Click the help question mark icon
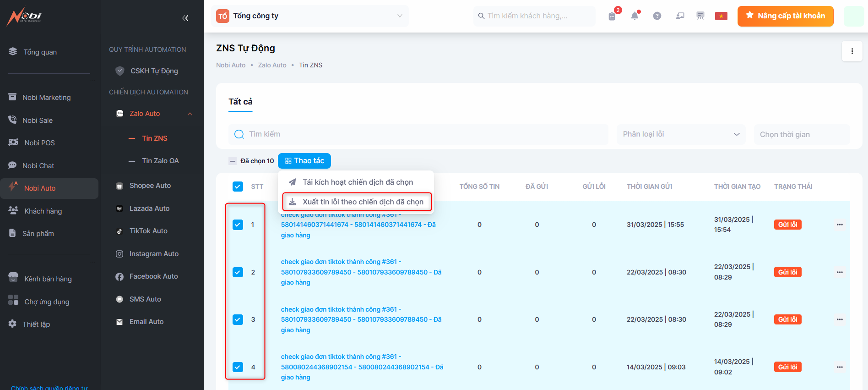 click(x=657, y=16)
